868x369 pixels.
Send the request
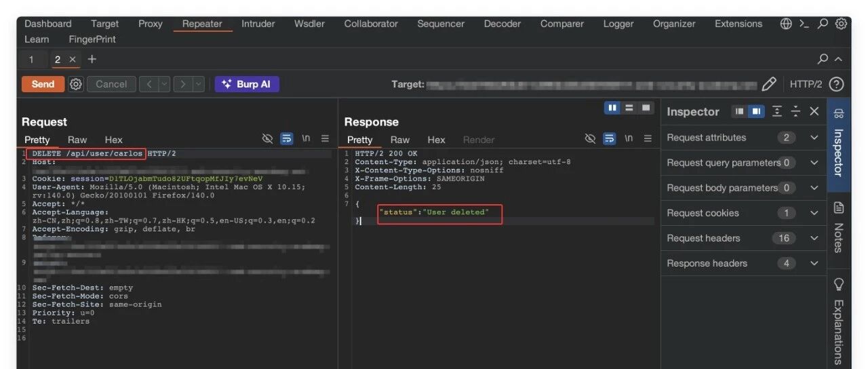click(43, 84)
